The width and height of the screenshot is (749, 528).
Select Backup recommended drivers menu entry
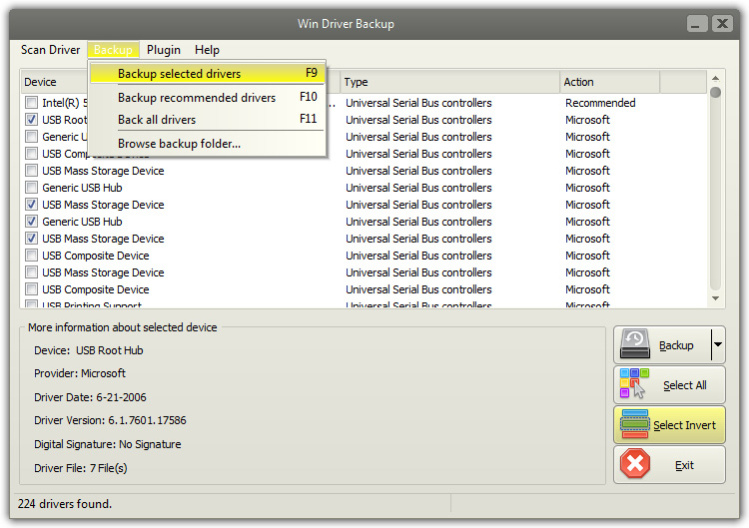pyautogui.click(x=196, y=98)
